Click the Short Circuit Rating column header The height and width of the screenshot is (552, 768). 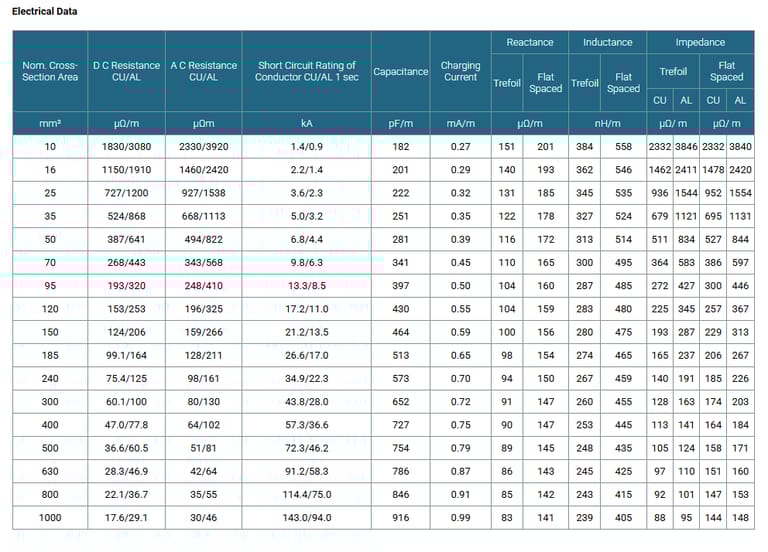click(306, 71)
